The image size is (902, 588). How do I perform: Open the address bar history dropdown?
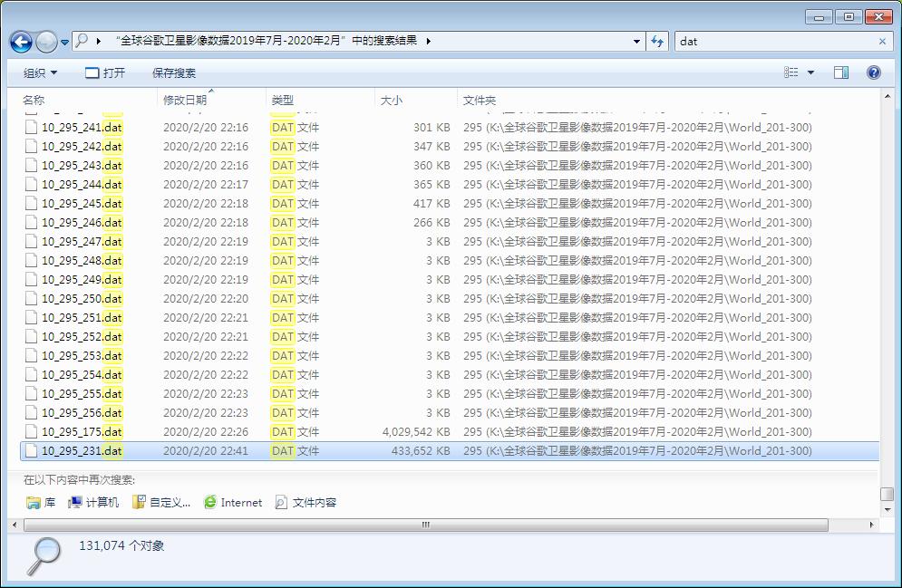pyautogui.click(x=634, y=42)
